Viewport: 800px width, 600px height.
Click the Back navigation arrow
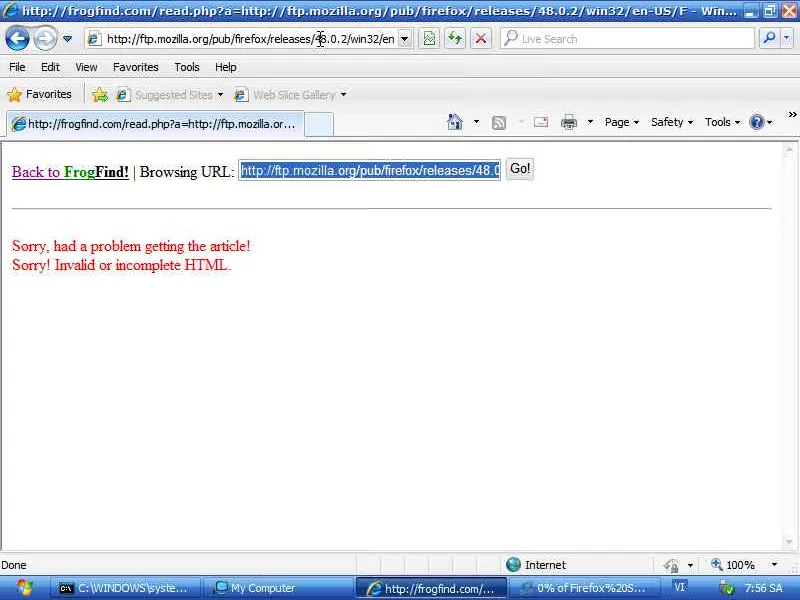coord(17,39)
